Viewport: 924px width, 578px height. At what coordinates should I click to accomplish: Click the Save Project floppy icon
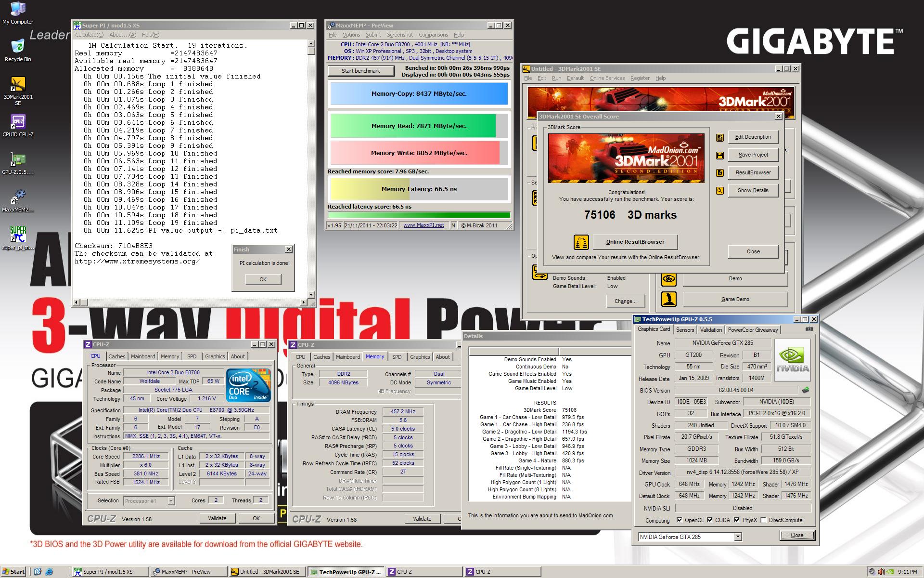coord(720,155)
